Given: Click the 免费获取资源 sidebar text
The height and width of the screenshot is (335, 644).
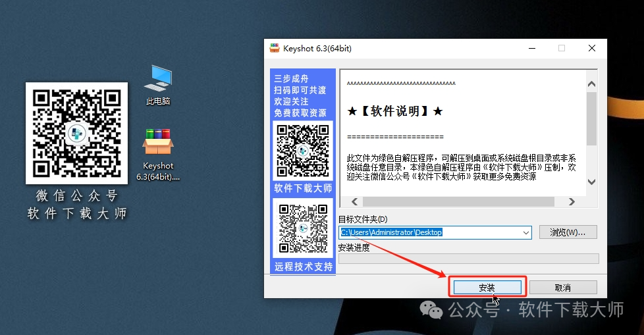Looking at the screenshot, I should (x=300, y=113).
